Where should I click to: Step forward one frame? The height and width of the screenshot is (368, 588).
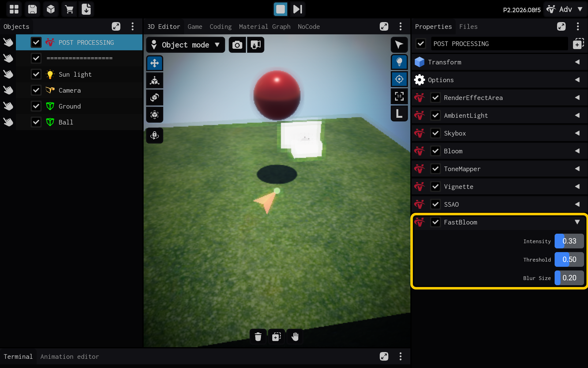(x=298, y=9)
